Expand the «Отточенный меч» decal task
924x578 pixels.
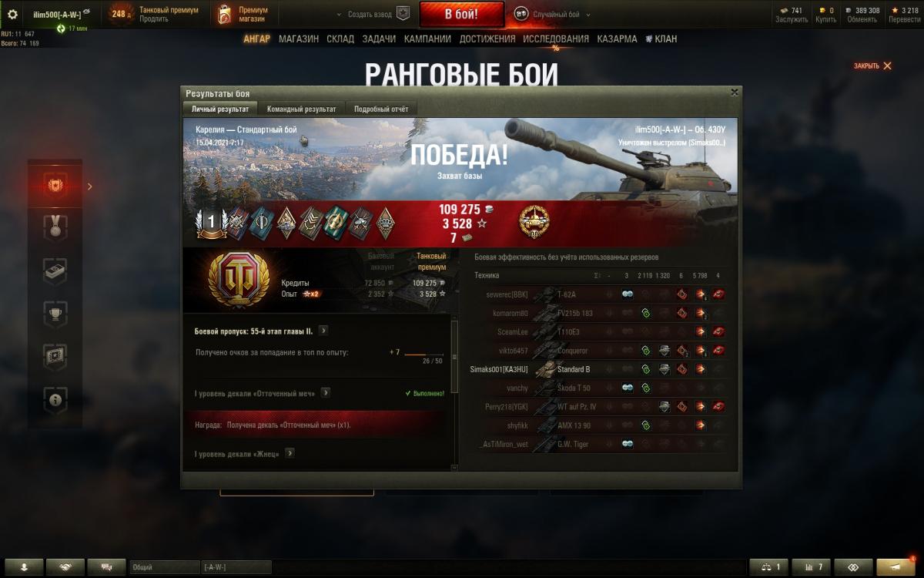click(326, 393)
